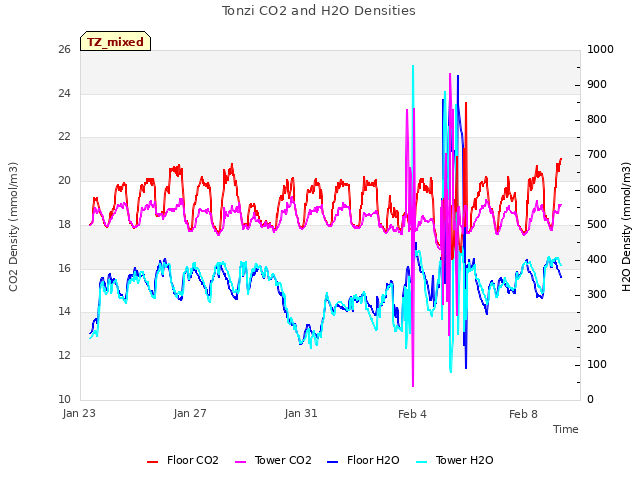
Task: Click the Feb 8 date tick label
Action: (x=523, y=414)
